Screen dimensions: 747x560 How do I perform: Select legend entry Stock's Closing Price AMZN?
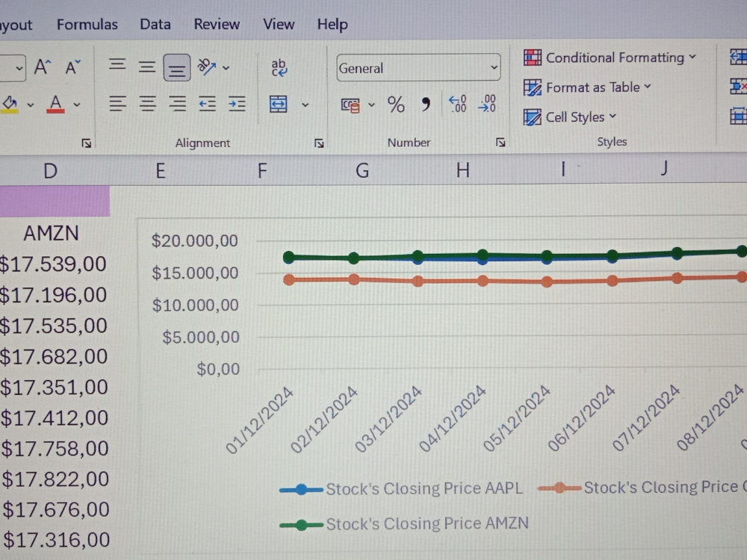click(404, 524)
